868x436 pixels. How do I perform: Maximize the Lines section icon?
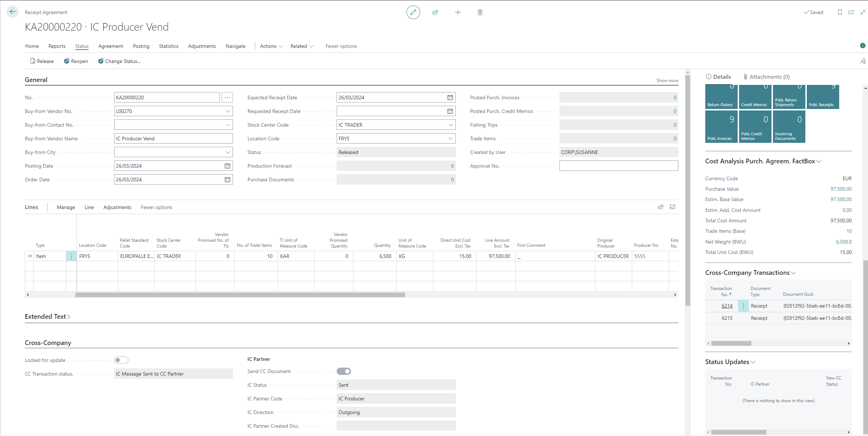pos(673,207)
